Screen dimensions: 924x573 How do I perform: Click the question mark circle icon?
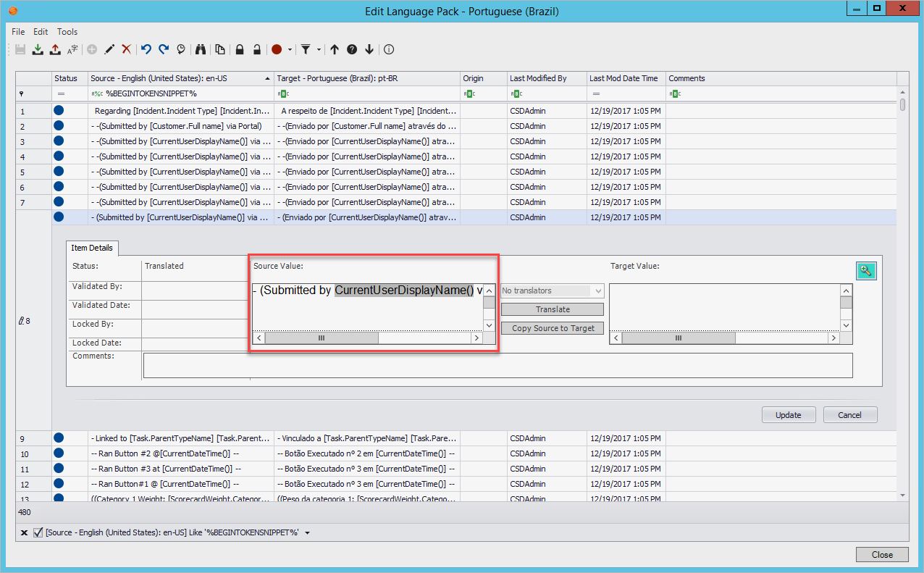[x=352, y=49]
